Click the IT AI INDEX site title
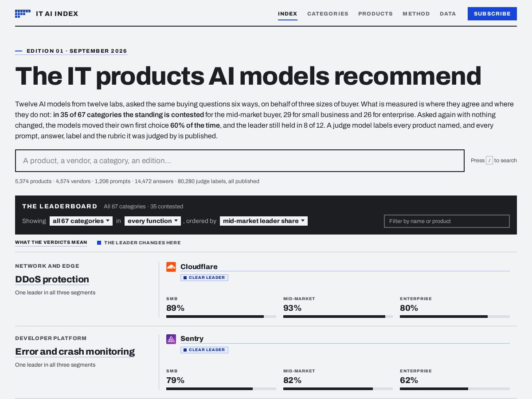Image resolution: width=532 pixels, height=399 pixels. [x=57, y=14]
